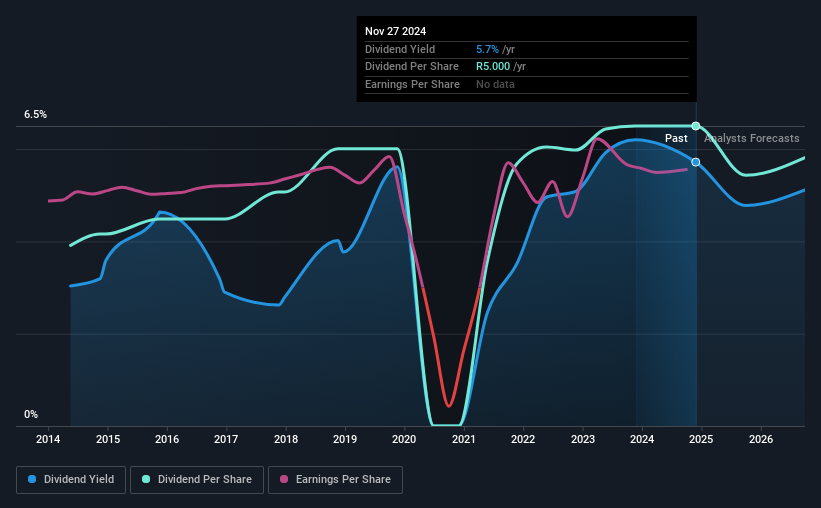Click the 2022 x-axis label
Screen dimensions: 821x508
pos(523,439)
